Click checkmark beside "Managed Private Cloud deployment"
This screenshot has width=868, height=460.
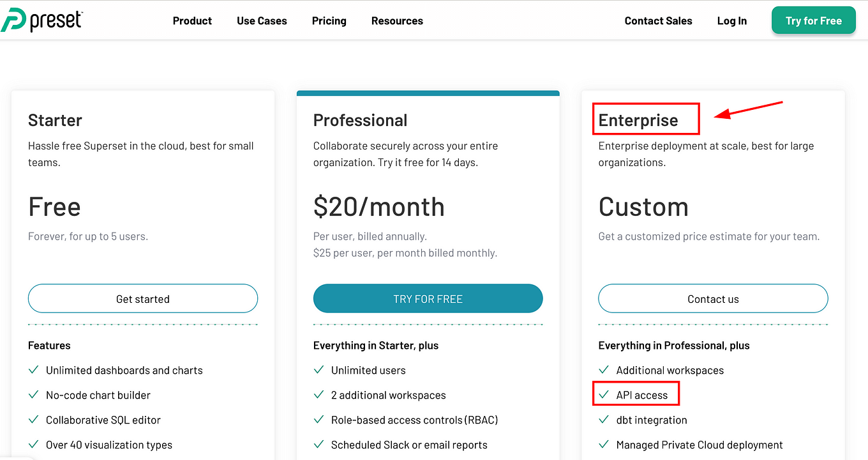pos(603,445)
